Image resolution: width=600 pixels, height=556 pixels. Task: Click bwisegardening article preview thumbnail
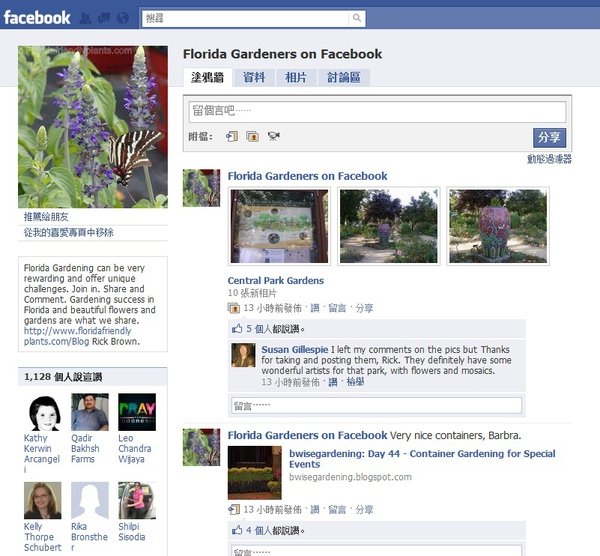pyautogui.click(x=254, y=473)
